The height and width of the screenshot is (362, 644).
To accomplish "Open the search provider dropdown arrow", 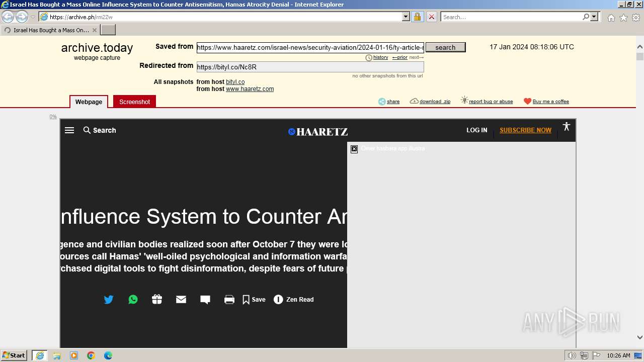I will tap(594, 17).
